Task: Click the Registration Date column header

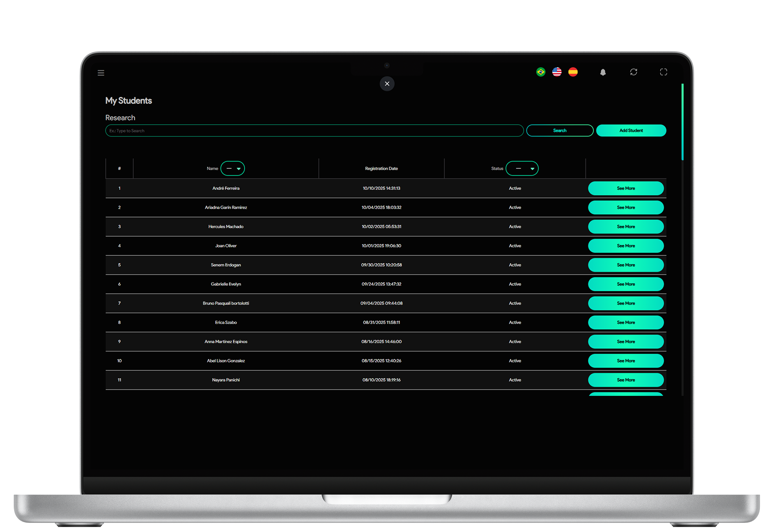Action: coord(381,168)
